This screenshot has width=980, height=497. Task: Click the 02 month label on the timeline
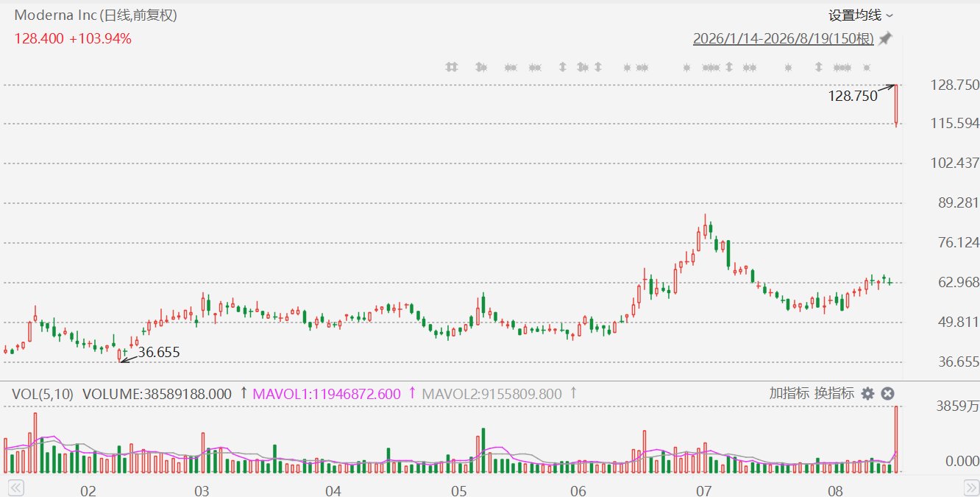click(x=88, y=490)
